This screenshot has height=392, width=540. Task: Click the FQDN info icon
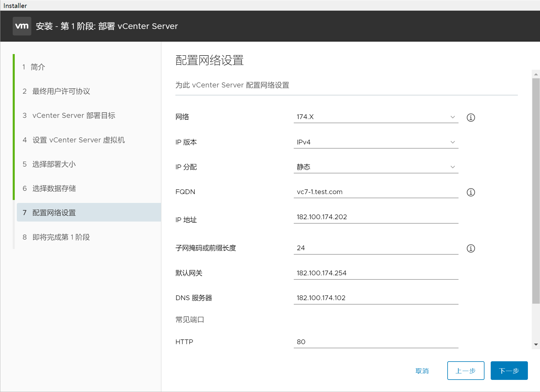[471, 192]
